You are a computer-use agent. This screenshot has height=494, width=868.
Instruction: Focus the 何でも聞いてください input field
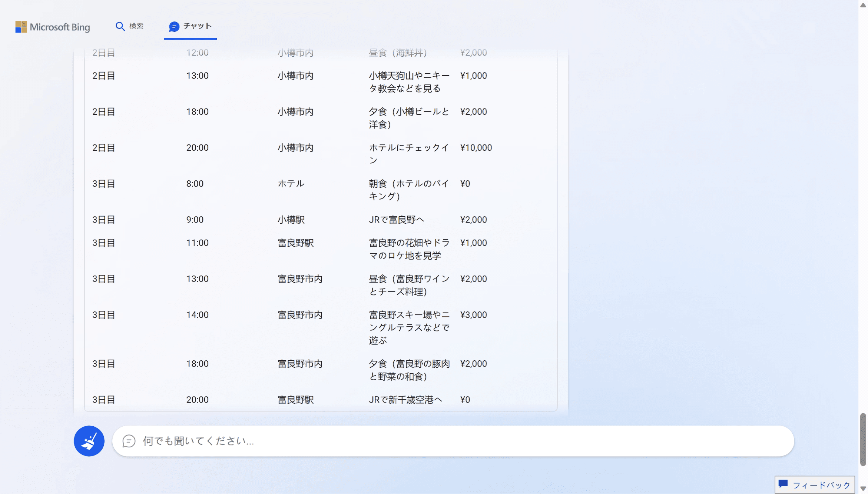[453, 441]
